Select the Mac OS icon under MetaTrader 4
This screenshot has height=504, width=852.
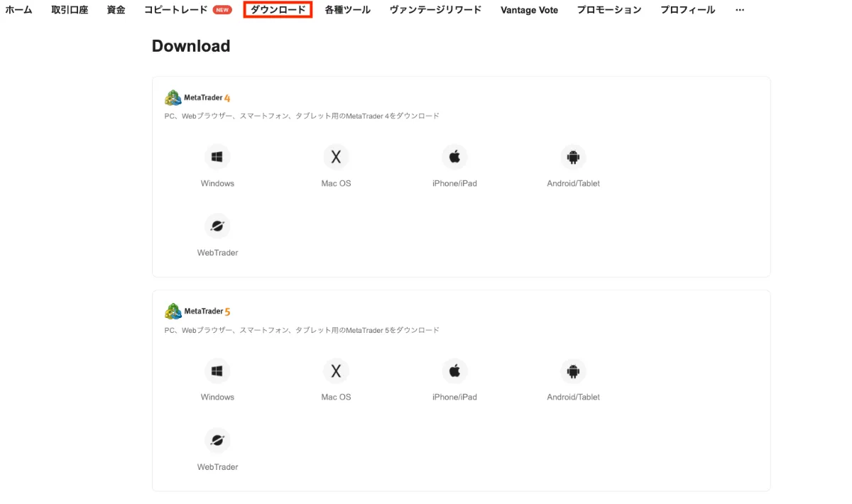(x=336, y=156)
